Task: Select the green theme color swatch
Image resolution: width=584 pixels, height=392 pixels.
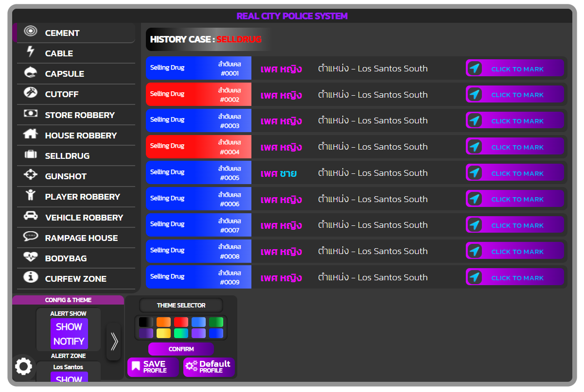Action: [x=216, y=322]
